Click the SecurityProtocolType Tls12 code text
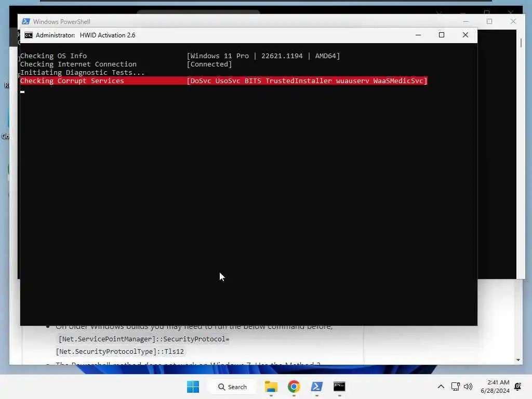This screenshot has height=399, width=532. tap(120, 352)
